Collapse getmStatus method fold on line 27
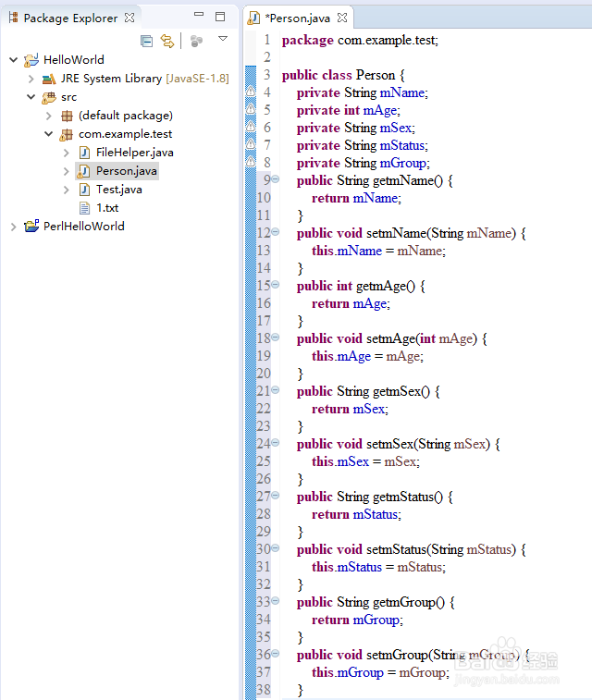Viewport: 592px width, 700px height. [276, 495]
